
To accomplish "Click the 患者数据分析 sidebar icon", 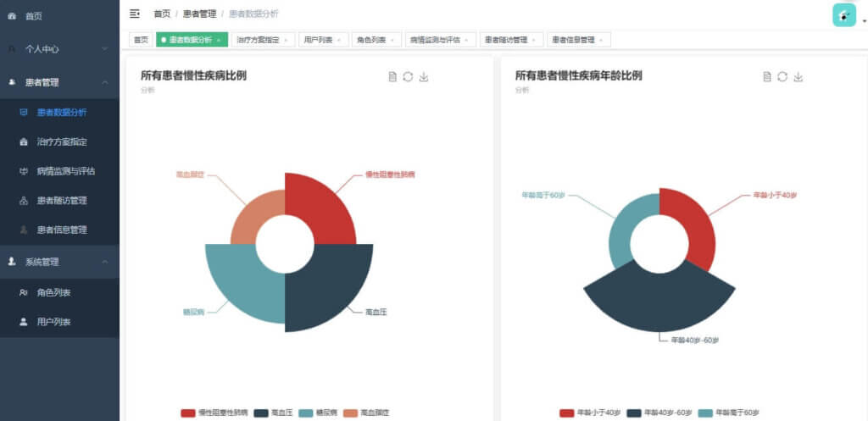I will point(23,113).
